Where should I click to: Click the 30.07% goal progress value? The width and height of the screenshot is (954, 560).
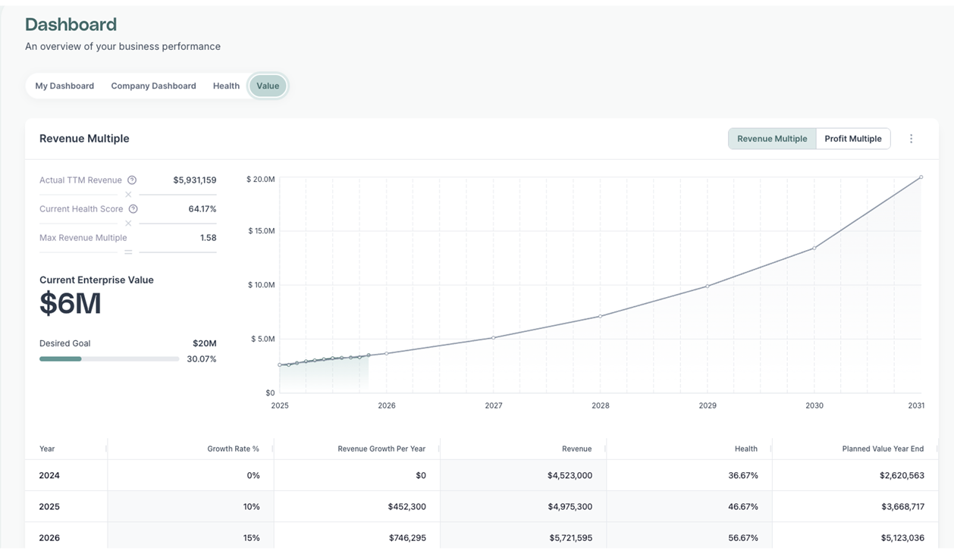click(202, 359)
